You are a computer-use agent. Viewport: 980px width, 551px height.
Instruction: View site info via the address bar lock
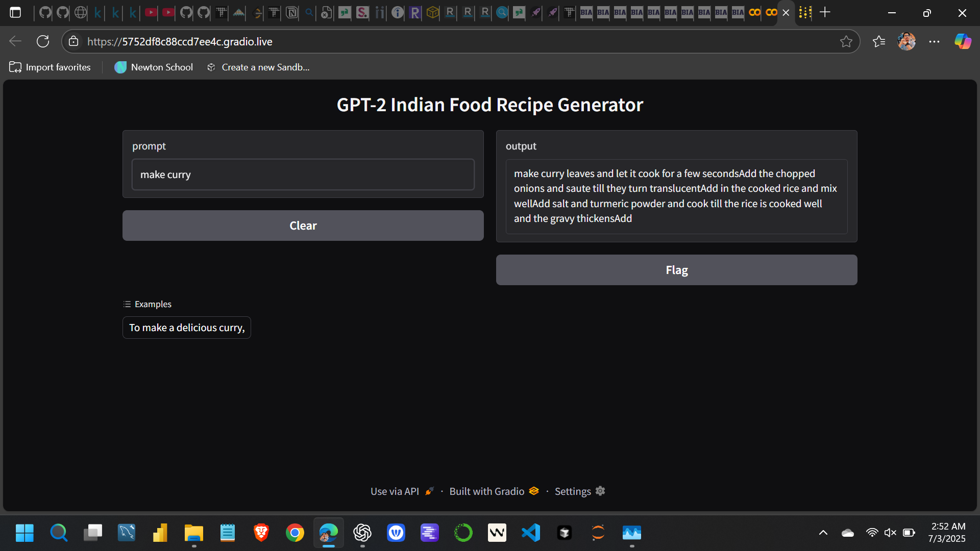pyautogui.click(x=73, y=41)
